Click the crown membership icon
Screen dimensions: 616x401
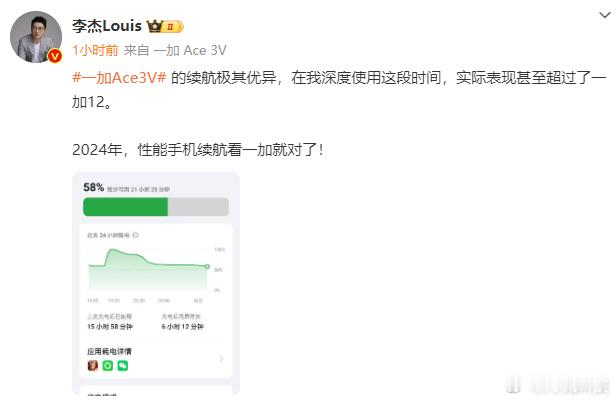155,26
